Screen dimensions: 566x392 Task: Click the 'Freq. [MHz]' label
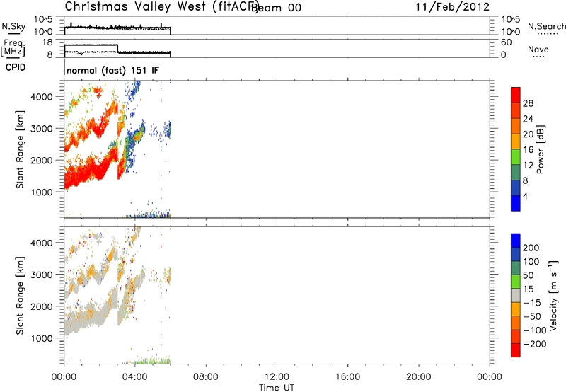(13, 48)
